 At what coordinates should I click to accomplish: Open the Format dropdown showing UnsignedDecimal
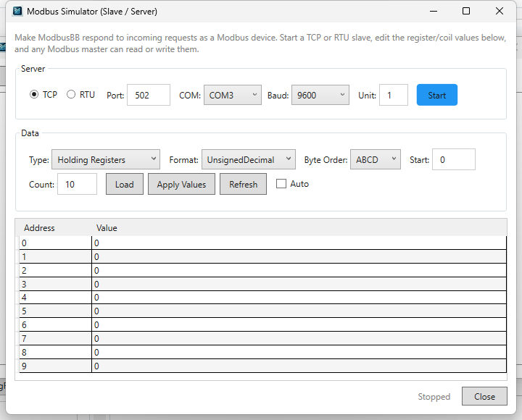[x=249, y=159]
